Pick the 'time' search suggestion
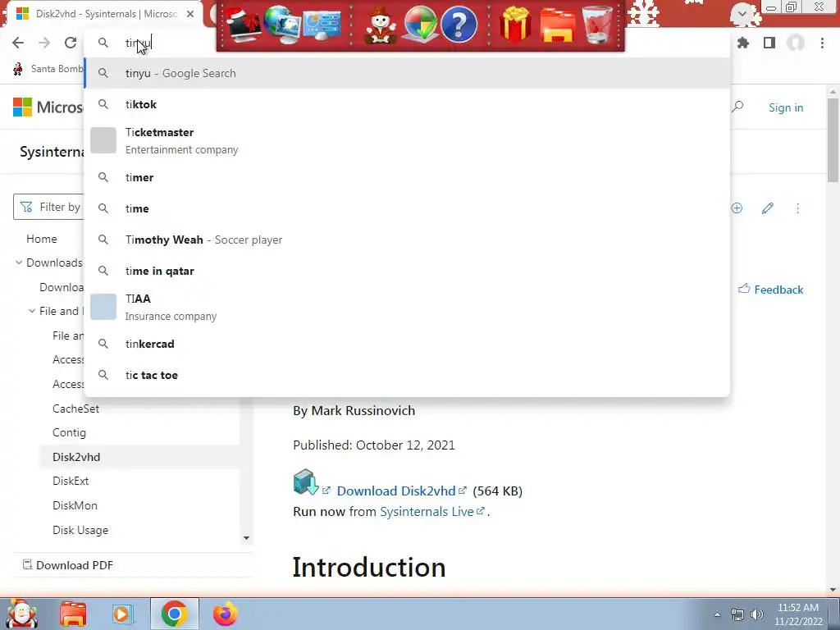Screen dimensions: 840x630 [x=407, y=208]
